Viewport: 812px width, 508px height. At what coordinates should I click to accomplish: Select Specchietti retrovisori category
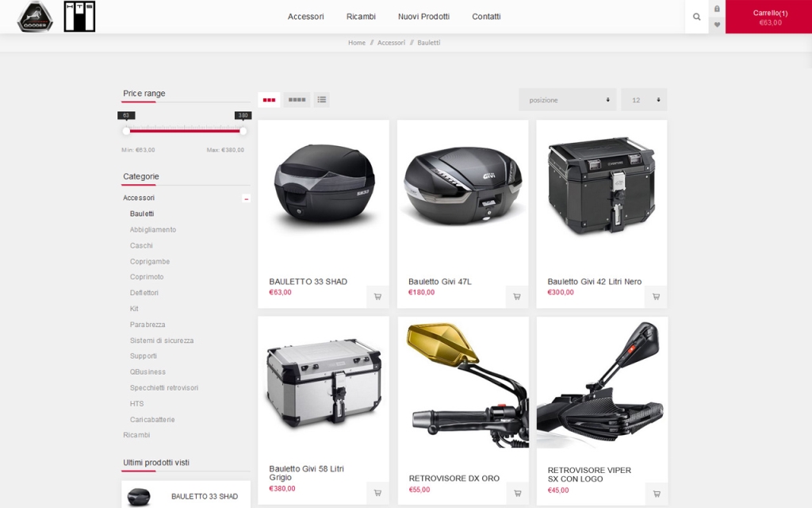[x=164, y=387]
